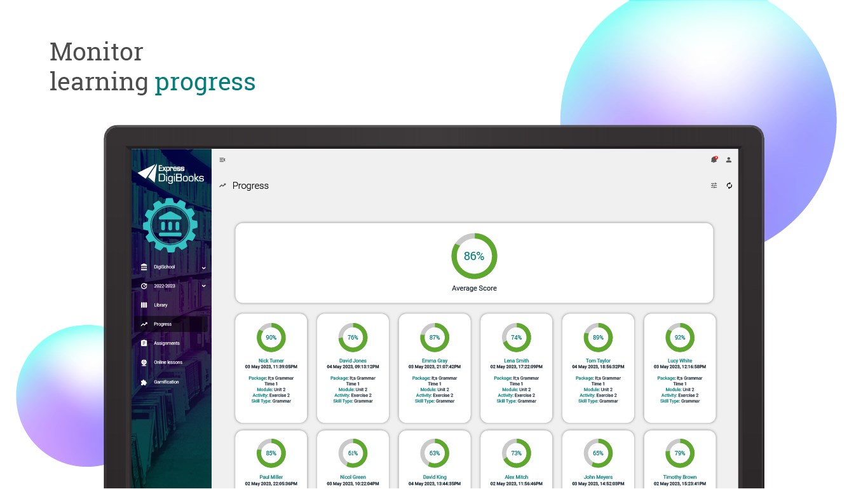Screen dimensions: 868x489
Task: Click the Online lessons webcam icon
Action: [144, 362]
